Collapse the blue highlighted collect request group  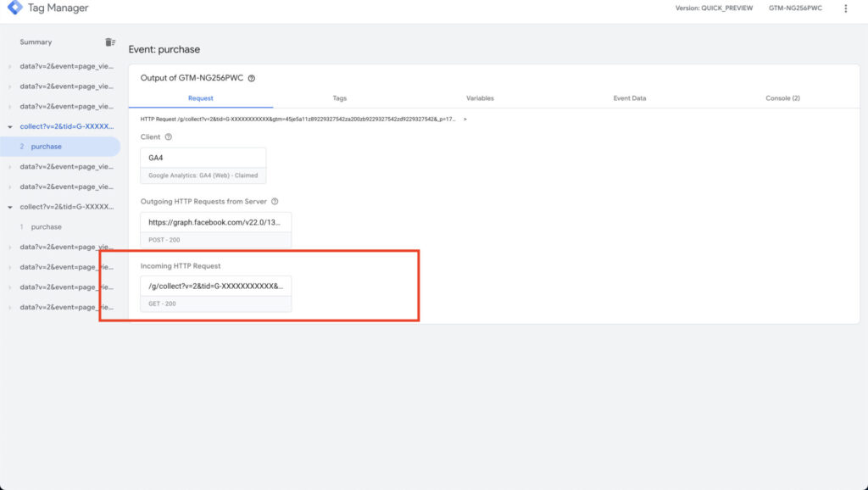tap(10, 126)
